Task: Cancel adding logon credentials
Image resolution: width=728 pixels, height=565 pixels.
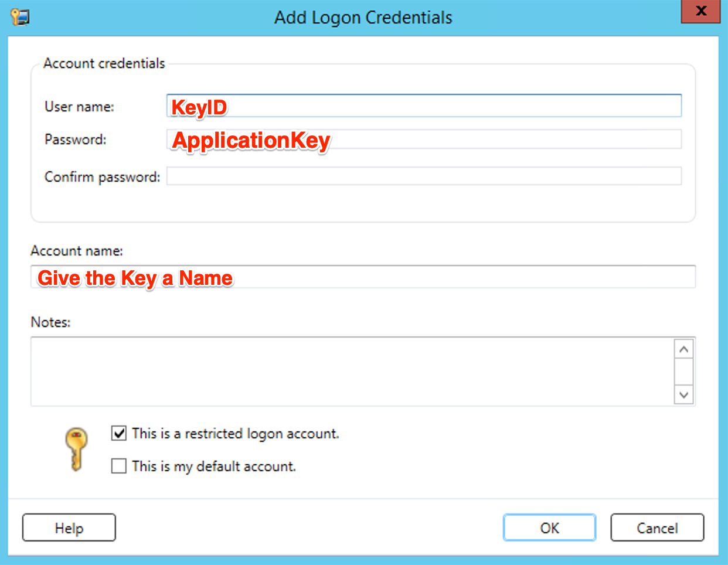Action: 657,527
